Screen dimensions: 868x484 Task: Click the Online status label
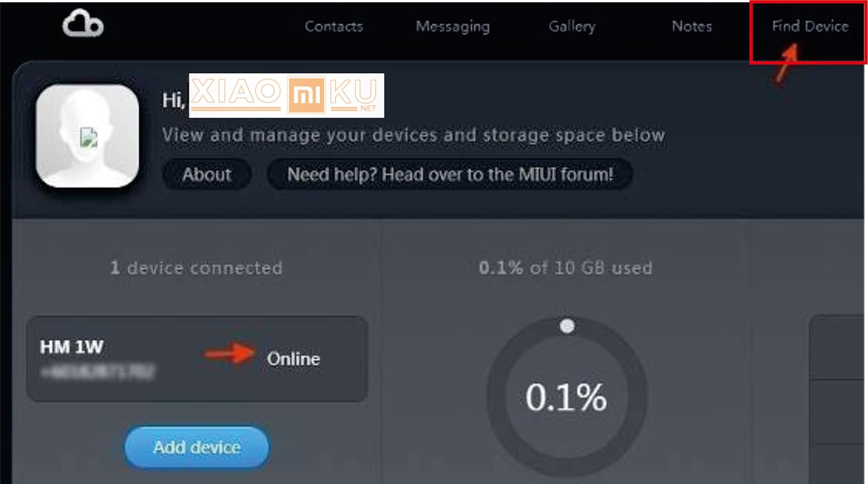(x=293, y=359)
